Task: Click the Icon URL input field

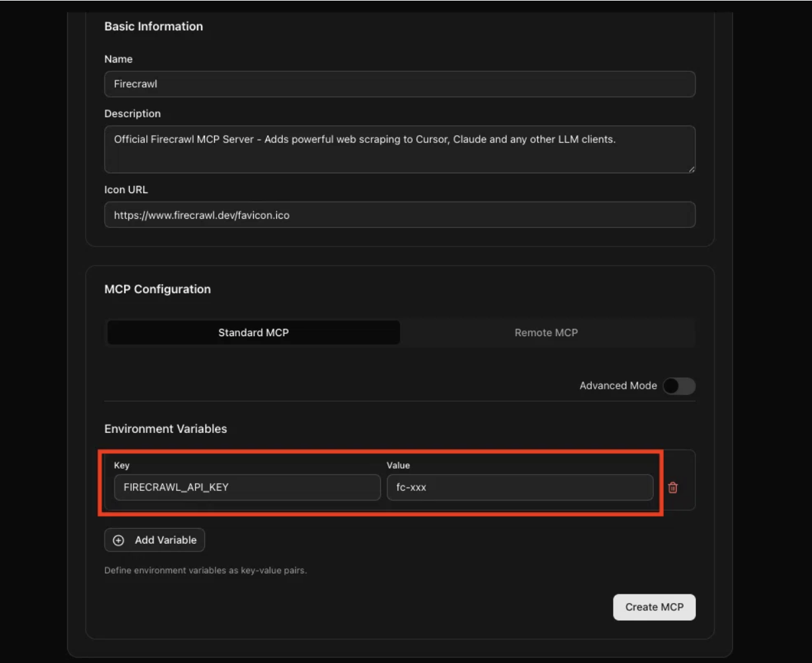Action: point(400,215)
